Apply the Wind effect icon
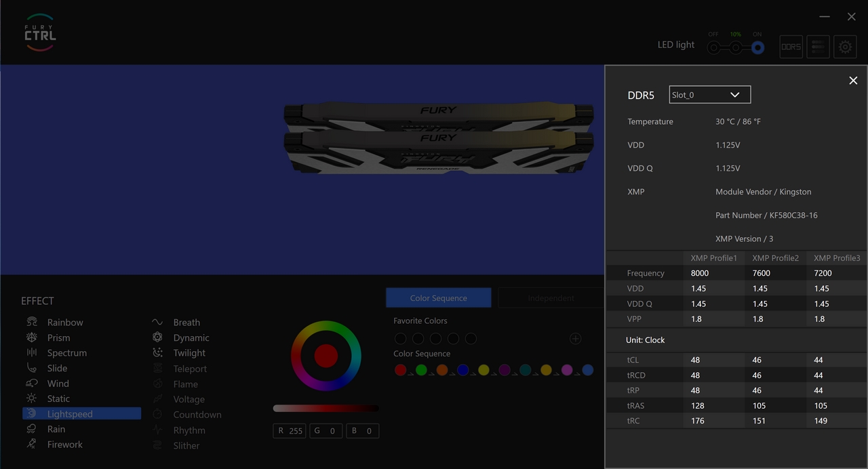 coord(32,383)
